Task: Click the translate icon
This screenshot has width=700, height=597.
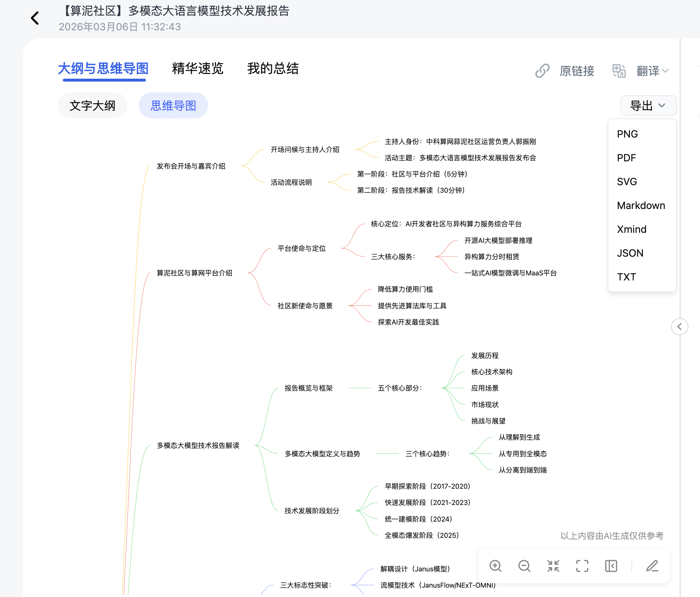Action: 619,71
